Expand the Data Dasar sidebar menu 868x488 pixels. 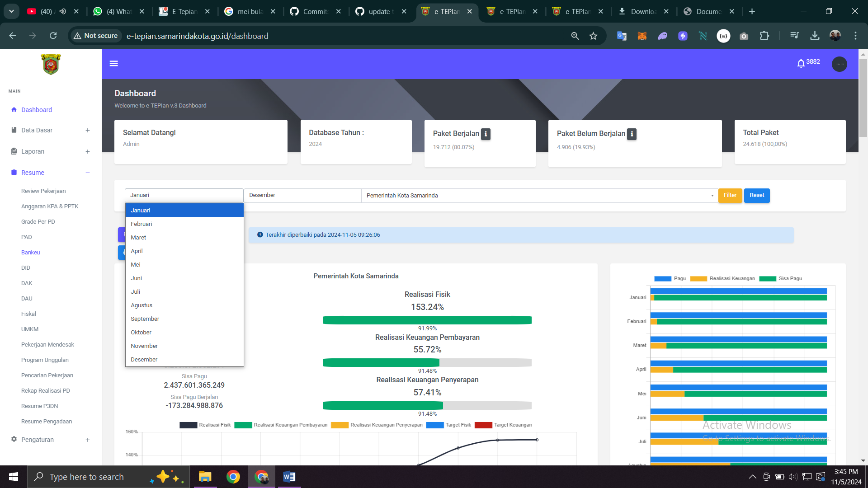click(x=87, y=131)
